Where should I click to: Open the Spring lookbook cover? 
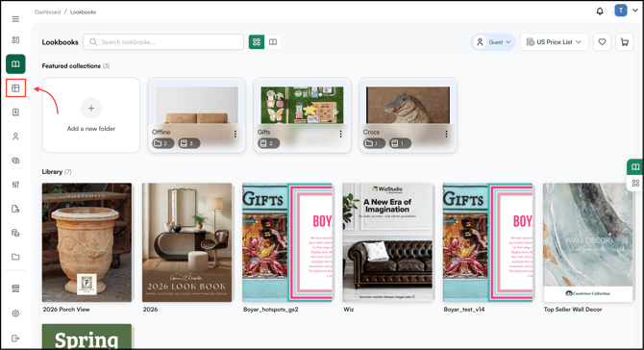(87, 337)
